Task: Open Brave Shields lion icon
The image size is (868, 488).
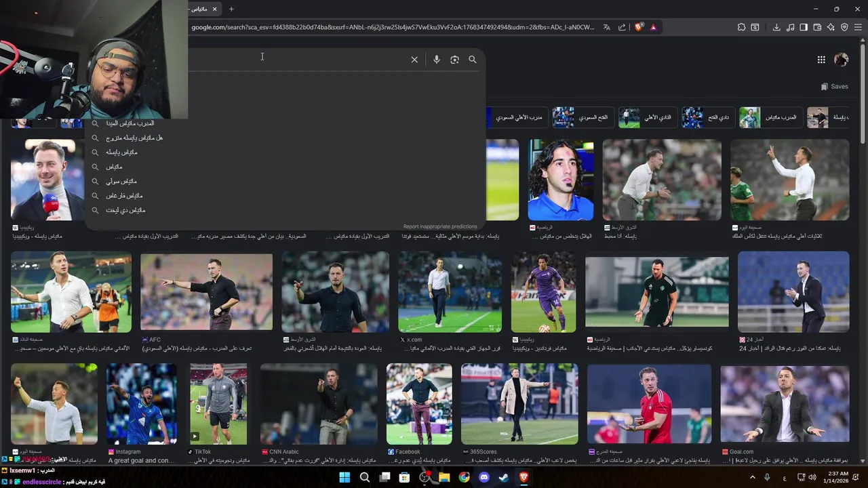Action: 638,27
